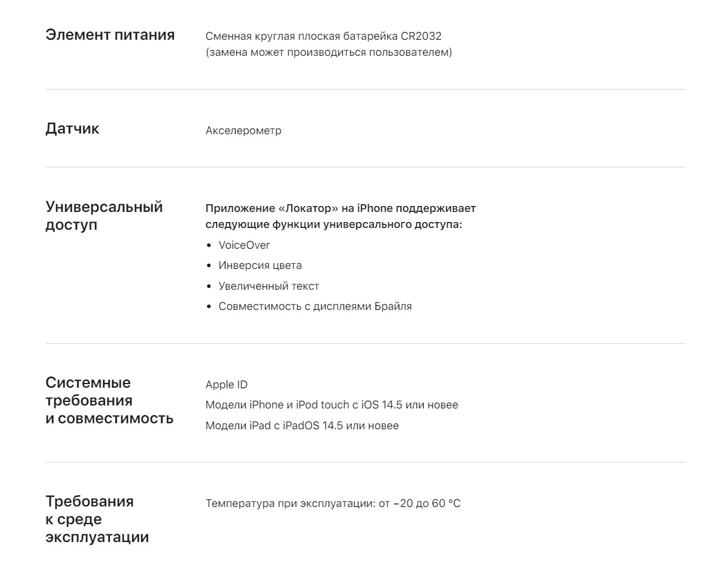Click the divider line below «Акселерометр»

click(x=365, y=167)
